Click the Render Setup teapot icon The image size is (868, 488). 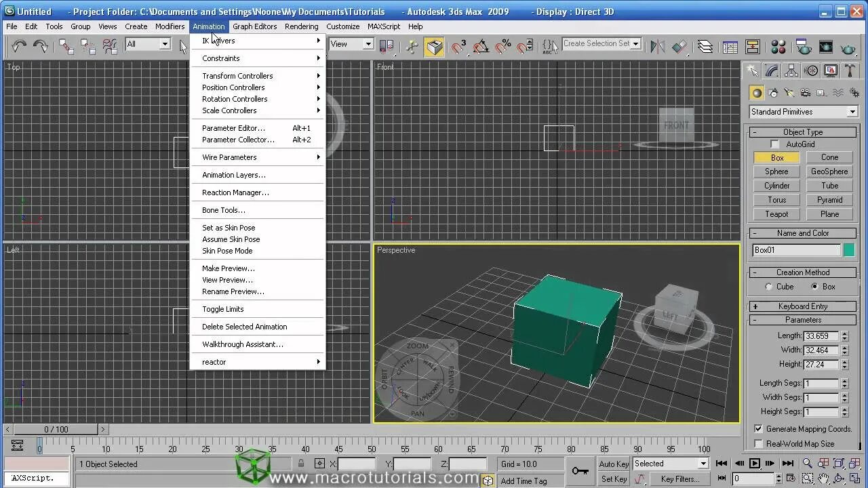[804, 46]
